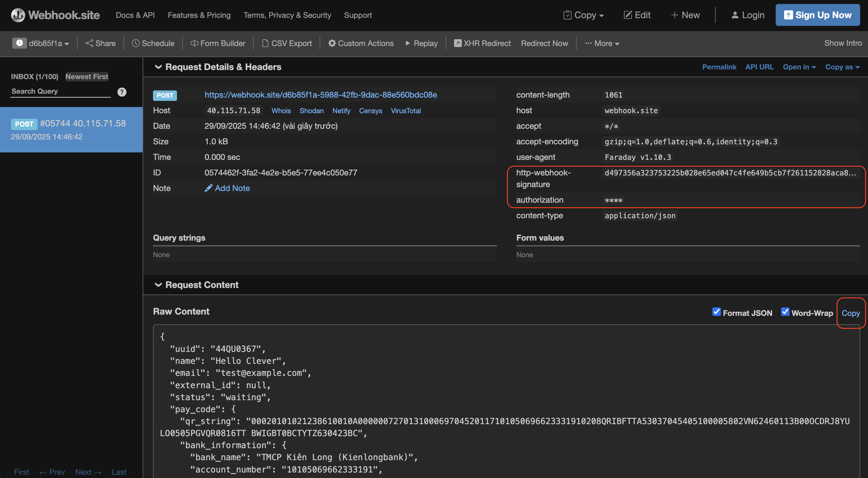Select the Share icon in the toolbar
Image resolution: width=868 pixels, height=478 pixels.
tap(90, 43)
